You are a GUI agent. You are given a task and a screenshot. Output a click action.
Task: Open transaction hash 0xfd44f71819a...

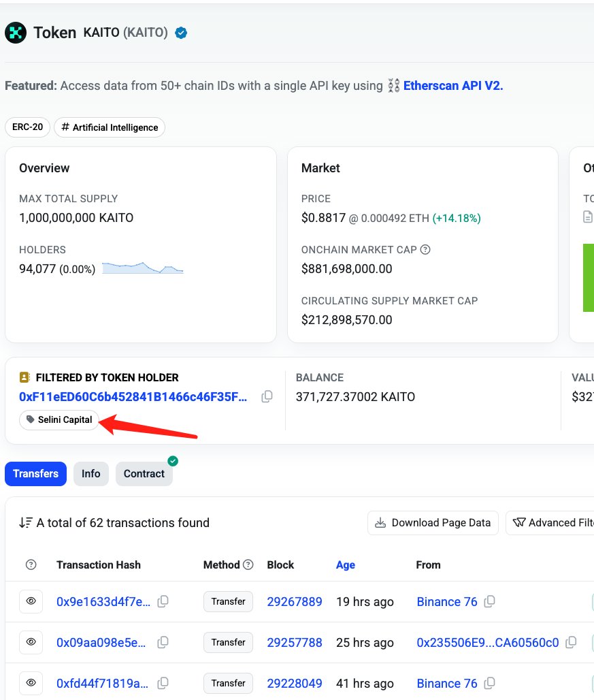coord(102,684)
